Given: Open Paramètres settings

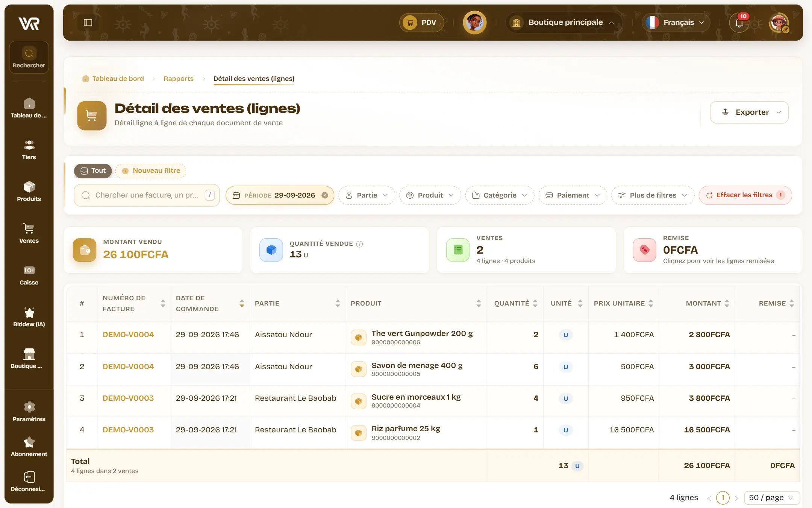Looking at the screenshot, I should pyautogui.click(x=29, y=412).
